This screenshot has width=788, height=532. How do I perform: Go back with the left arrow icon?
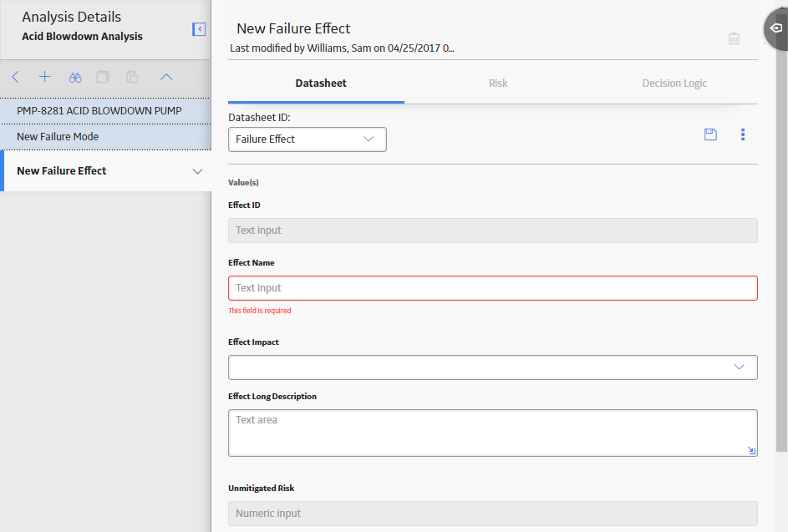pos(16,77)
